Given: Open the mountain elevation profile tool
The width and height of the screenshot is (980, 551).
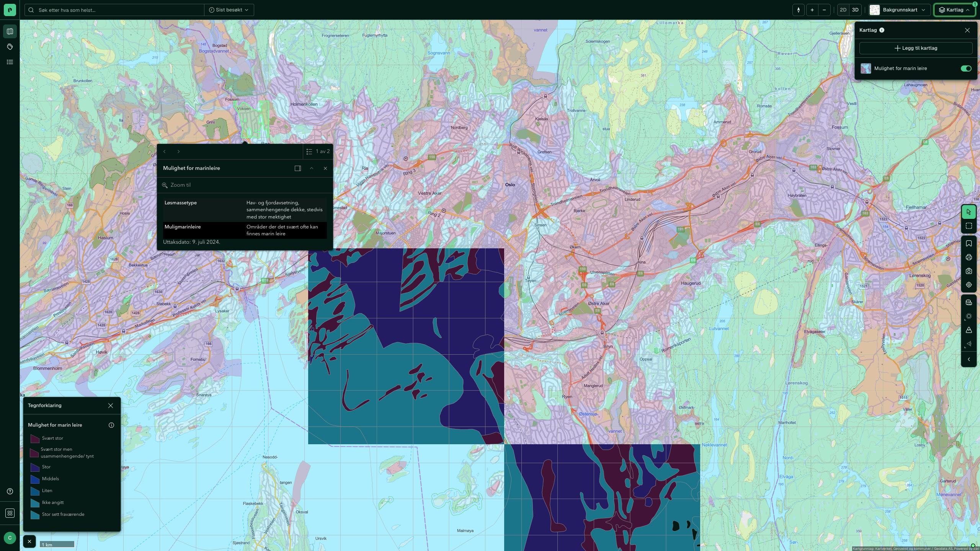Looking at the screenshot, I should click(x=969, y=330).
